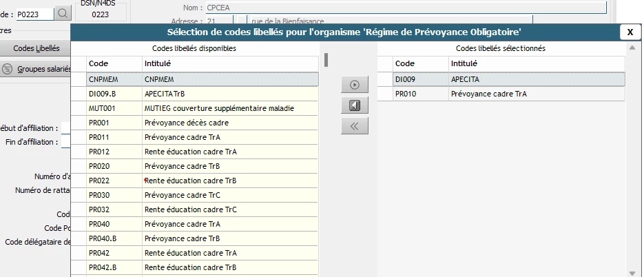The image size is (644, 277).
Task: Click the Groupes salariés icon
Action: [8, 69]
